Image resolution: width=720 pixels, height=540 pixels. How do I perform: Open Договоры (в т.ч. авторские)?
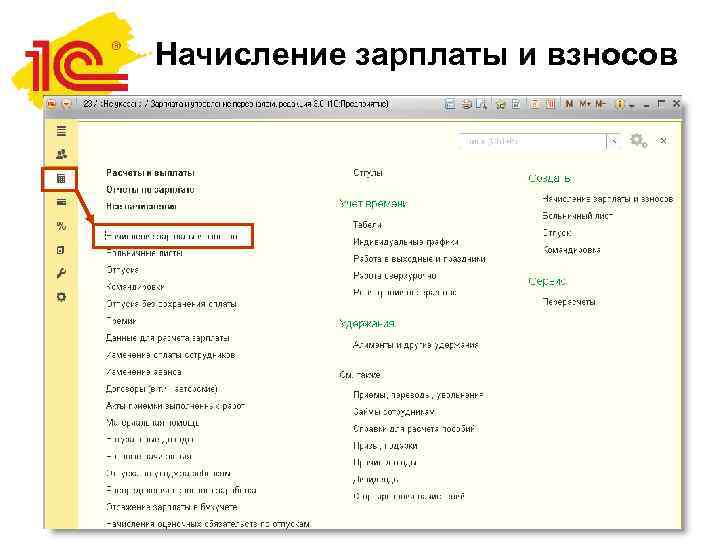click(x=161, y=389)
